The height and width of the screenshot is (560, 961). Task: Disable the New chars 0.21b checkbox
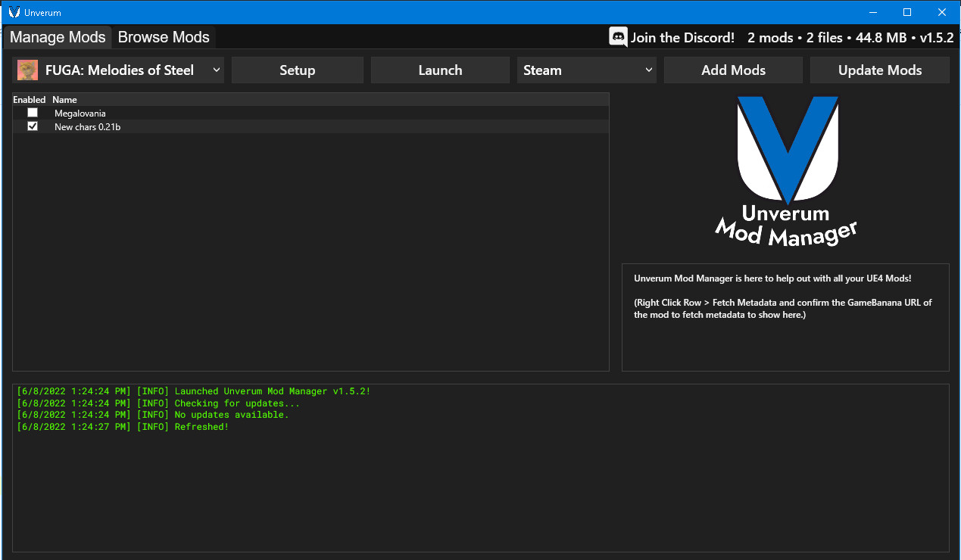[x=33, y=126]
